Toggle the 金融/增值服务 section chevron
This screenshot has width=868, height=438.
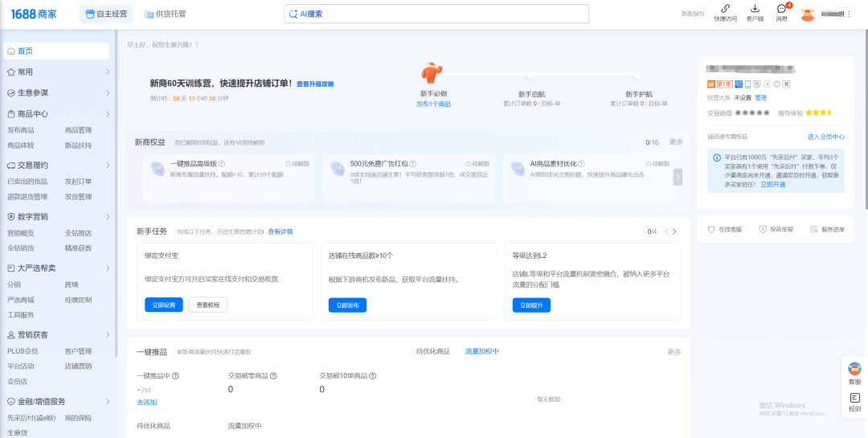(108, 402)
